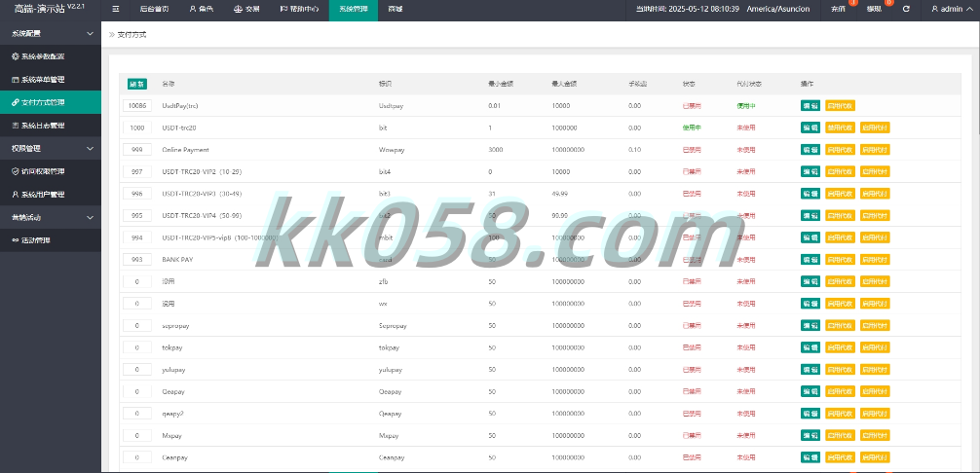Open 提现 notifications in the top bar
Image resolution: width=980 pixels, height=473 pixels.
(x=874, y=10)
